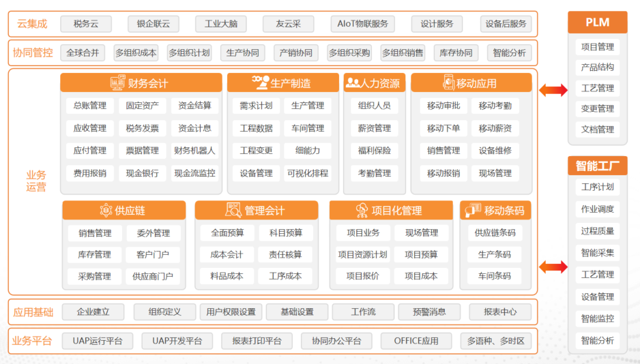This screenshot has height=364, width=640.
Task: Open 客户门户 module
Action: pos(153,255)
